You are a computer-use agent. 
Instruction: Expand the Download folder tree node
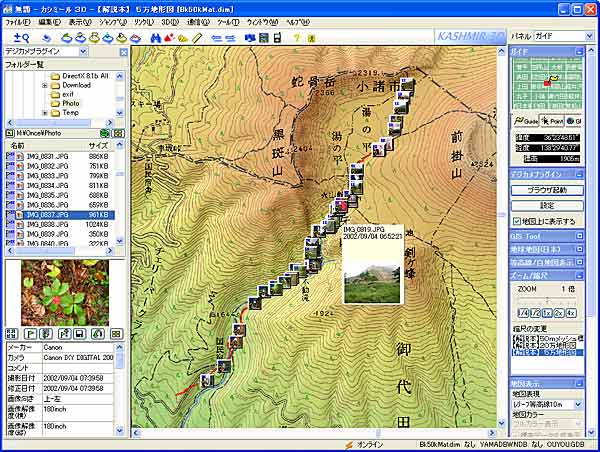[x=43, y=85]
